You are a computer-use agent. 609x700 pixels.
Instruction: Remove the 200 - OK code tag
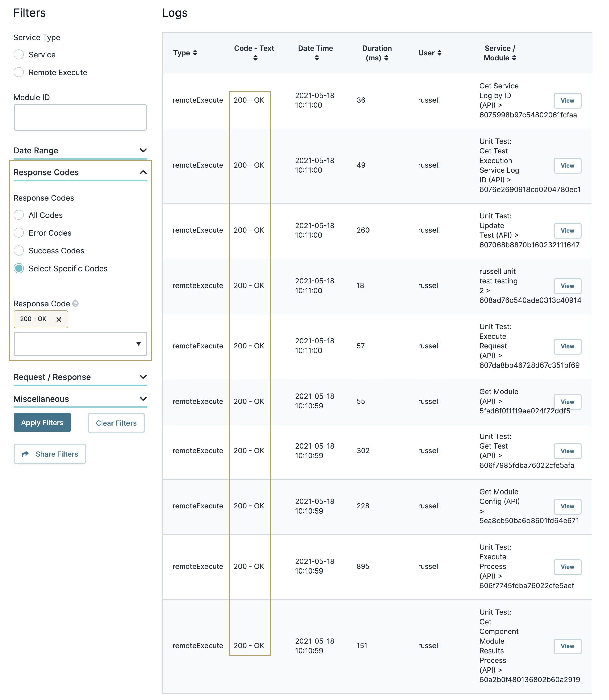coord(59,320)
